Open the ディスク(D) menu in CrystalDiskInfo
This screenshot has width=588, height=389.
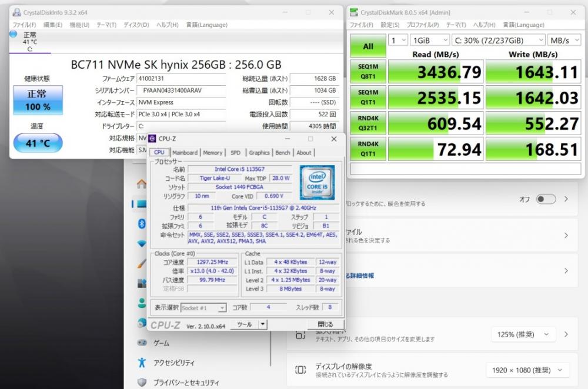tap(136, 25)
